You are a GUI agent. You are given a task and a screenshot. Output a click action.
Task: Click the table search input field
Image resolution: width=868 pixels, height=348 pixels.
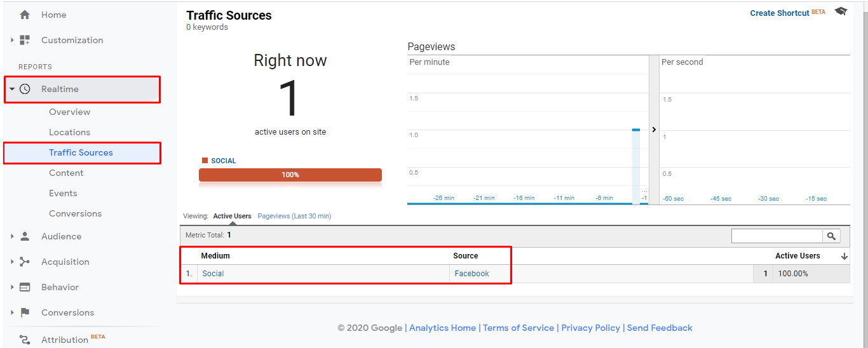tap(776, 236)
